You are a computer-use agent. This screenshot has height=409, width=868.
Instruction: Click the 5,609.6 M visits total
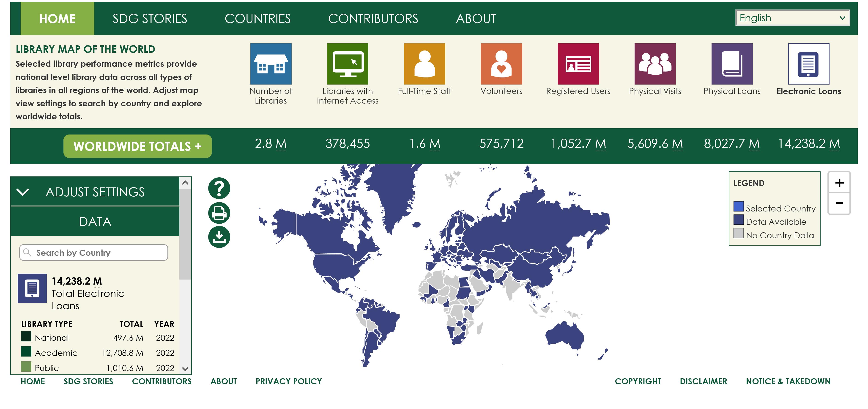point(655,144)
